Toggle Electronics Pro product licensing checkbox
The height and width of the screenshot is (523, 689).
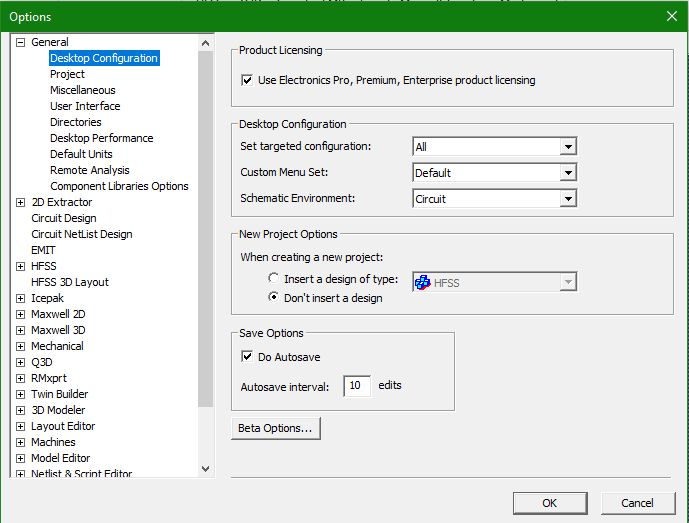(x=247, y=80)
